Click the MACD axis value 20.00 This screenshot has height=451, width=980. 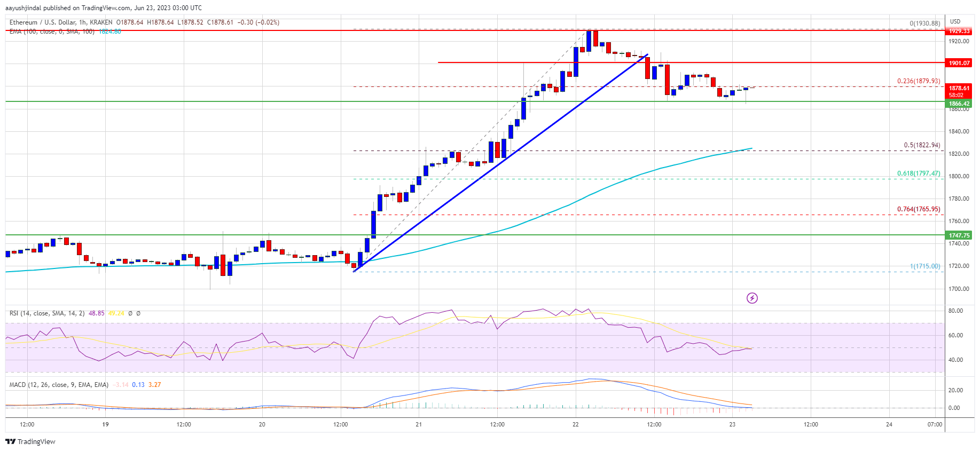(955, 390)
